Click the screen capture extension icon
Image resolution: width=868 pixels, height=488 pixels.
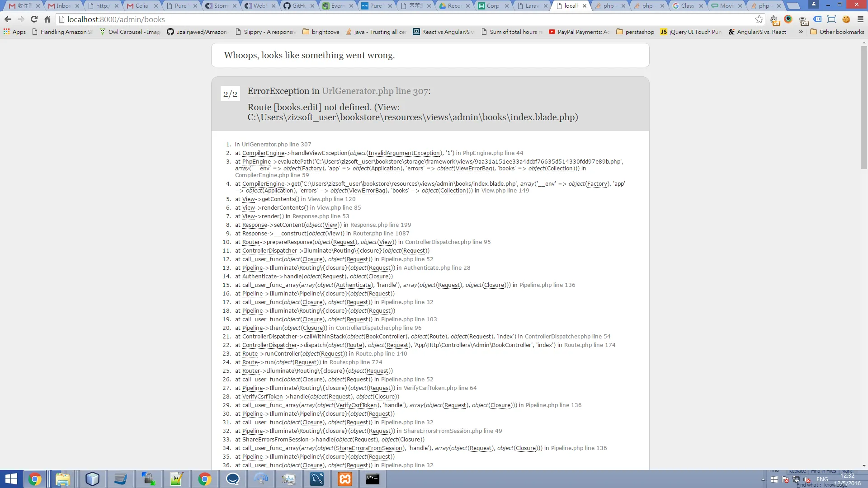[x=831, y=19]
